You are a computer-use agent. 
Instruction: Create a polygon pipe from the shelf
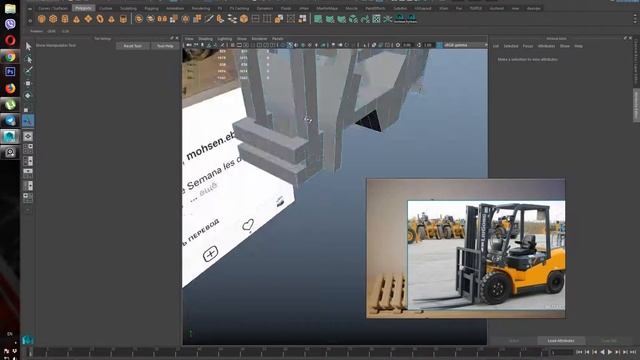point(123,19)
